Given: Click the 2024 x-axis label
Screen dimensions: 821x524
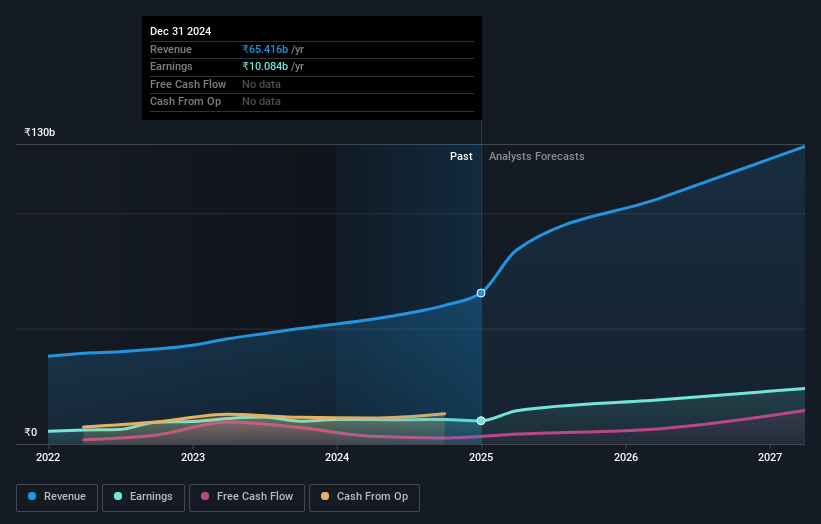Looking at the screenshot, I should pyautogui.click(x=337, y=458).
